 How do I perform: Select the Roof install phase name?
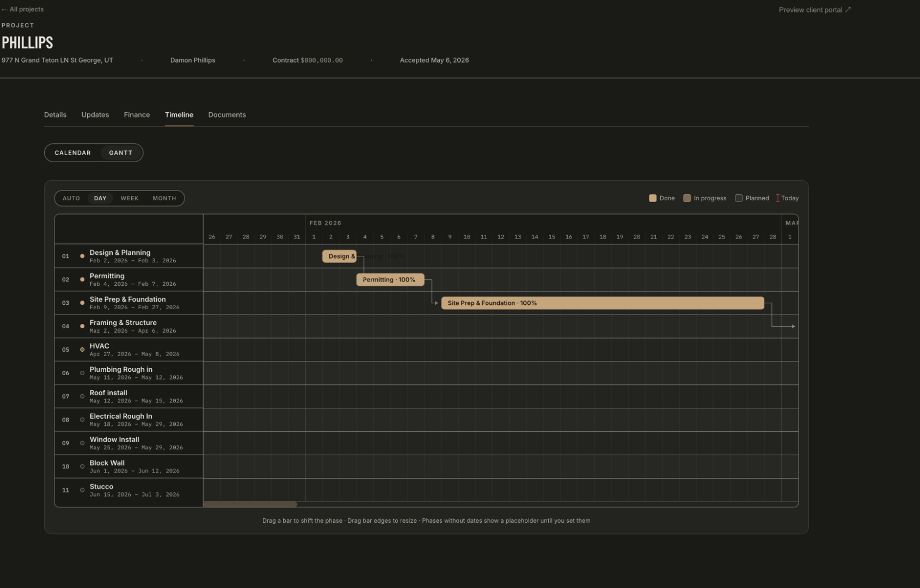108,393
